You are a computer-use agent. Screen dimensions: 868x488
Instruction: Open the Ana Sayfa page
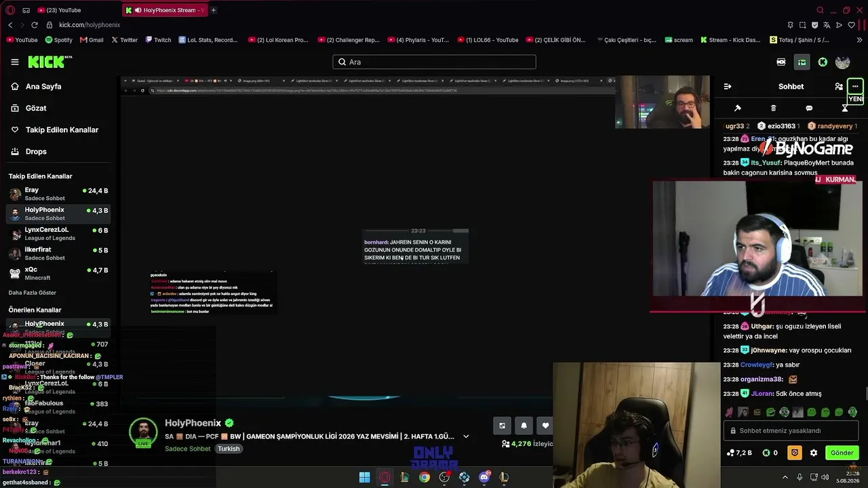(43, 86)
